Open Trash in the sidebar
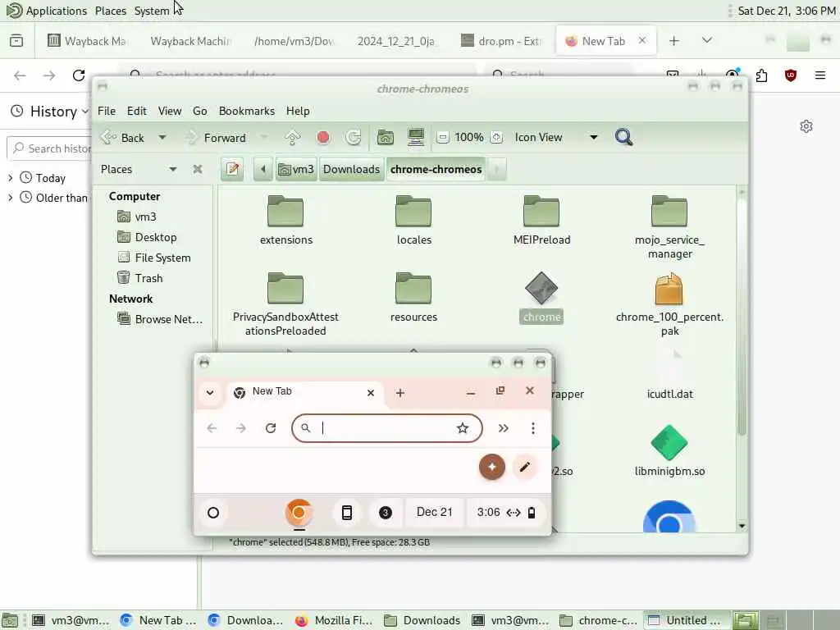 coord(148,278)
